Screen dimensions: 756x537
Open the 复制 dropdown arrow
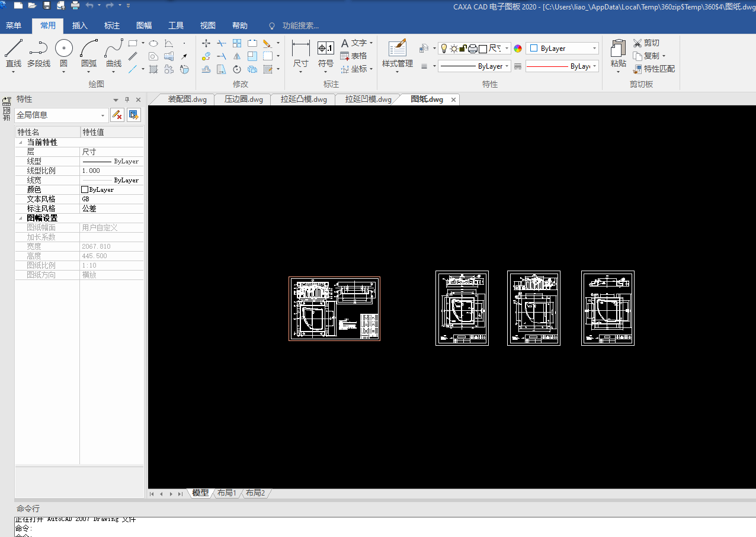pyautogui.click(x=664, y=56)
